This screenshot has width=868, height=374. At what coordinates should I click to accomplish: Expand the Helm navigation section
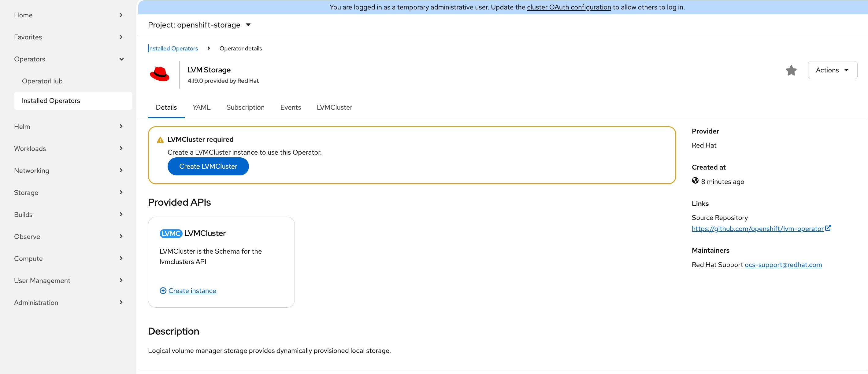(69, 127)
